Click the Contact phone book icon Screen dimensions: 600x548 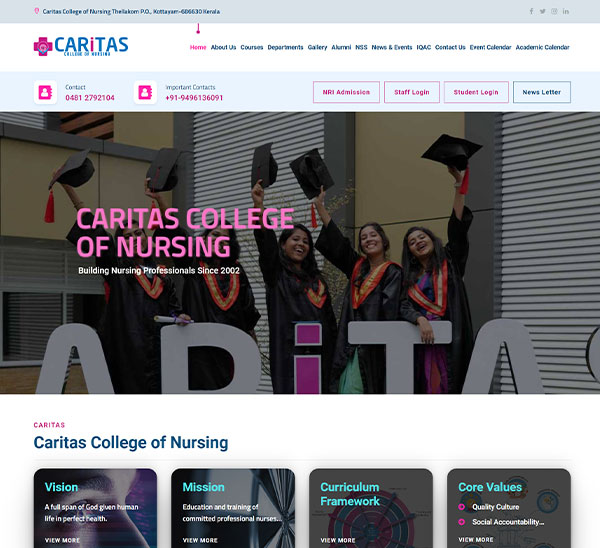(x=45, y=92)
